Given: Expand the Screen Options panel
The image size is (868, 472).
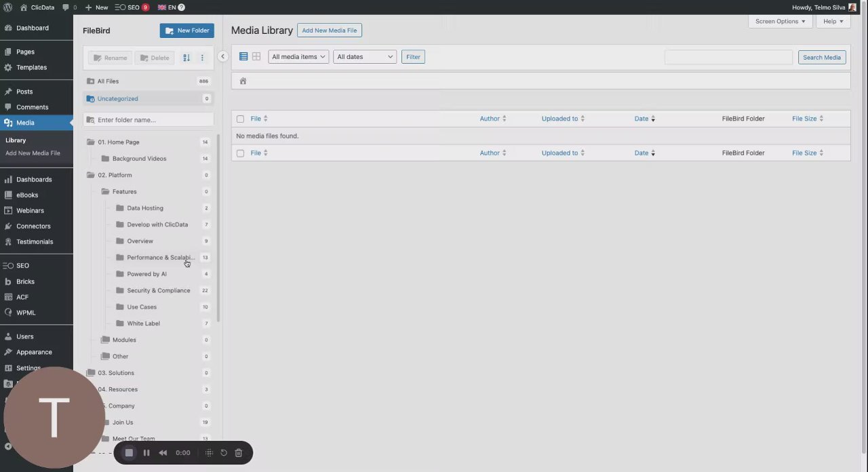Looking at the screenshot, I should 781,21.
